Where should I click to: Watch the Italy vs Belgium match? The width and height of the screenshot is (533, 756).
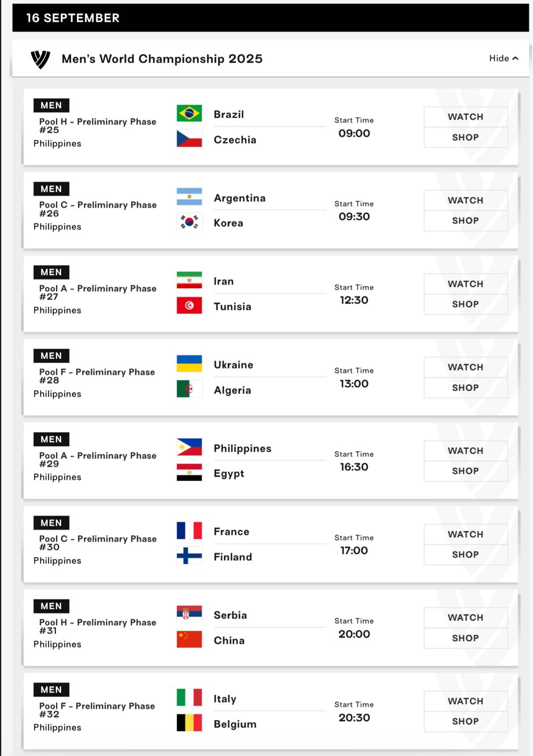click(465, 701)
